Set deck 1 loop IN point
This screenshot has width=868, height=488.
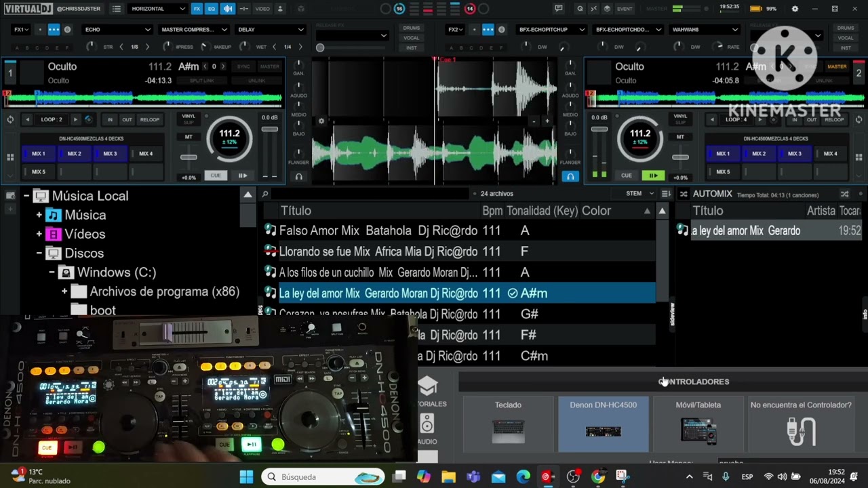110,119
